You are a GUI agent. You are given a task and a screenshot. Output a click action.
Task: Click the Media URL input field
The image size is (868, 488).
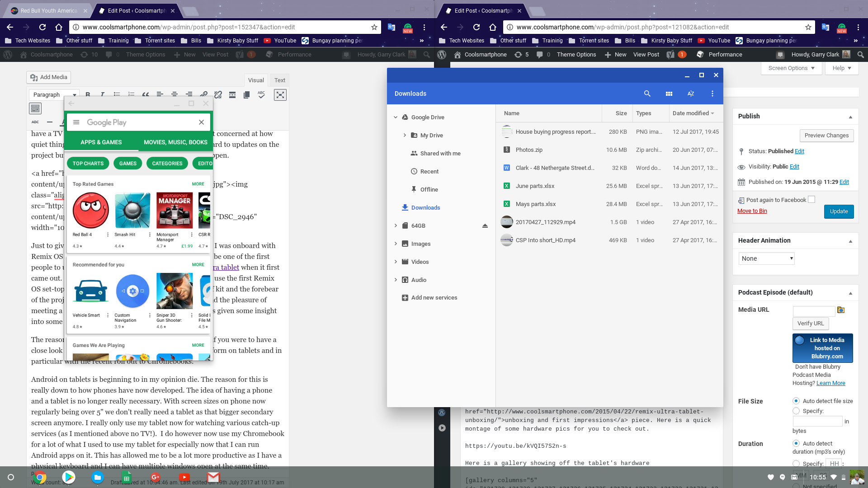click(x=814, y=311)
